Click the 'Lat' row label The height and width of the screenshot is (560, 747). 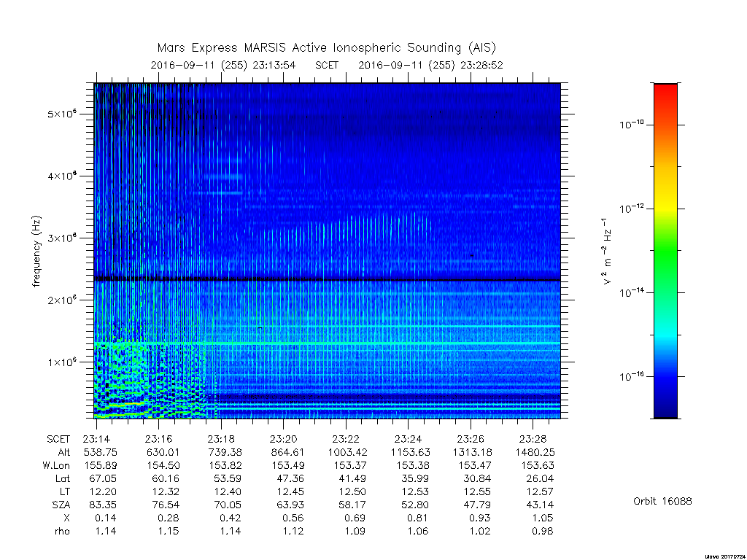click(x=63, y=478)
